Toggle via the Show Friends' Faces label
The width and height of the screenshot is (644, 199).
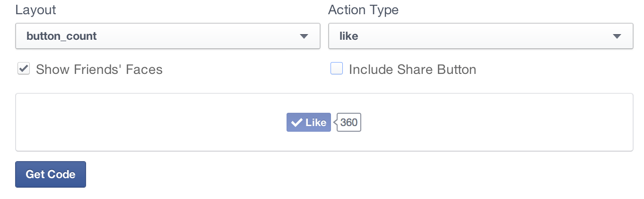click(x=99, y=70)
